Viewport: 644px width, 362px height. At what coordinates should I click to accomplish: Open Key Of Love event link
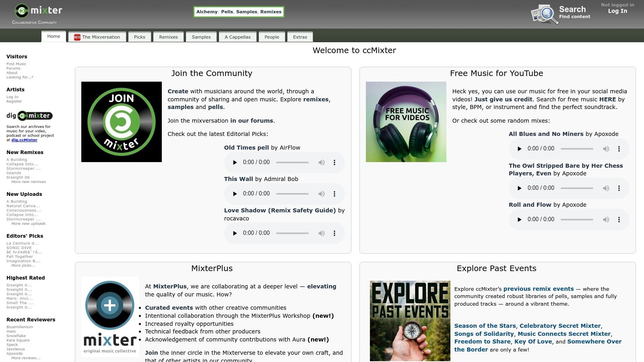click(x=533, y=341)
